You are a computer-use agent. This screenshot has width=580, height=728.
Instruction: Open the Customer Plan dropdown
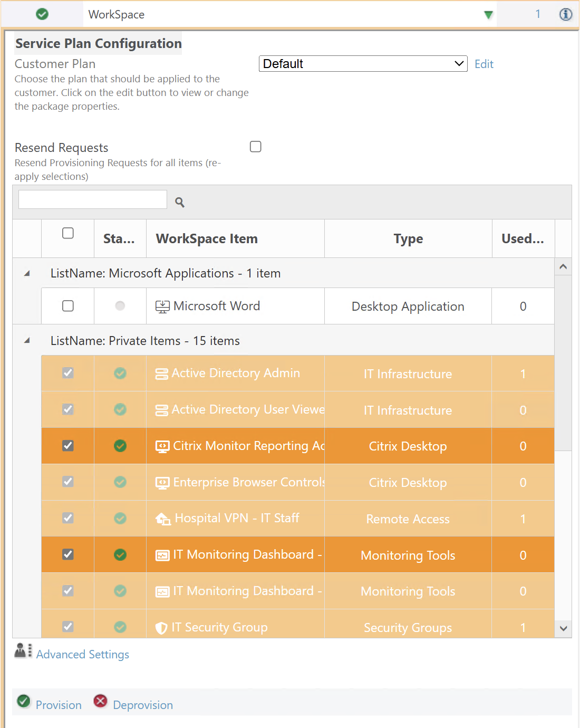[x=363, y=64]
